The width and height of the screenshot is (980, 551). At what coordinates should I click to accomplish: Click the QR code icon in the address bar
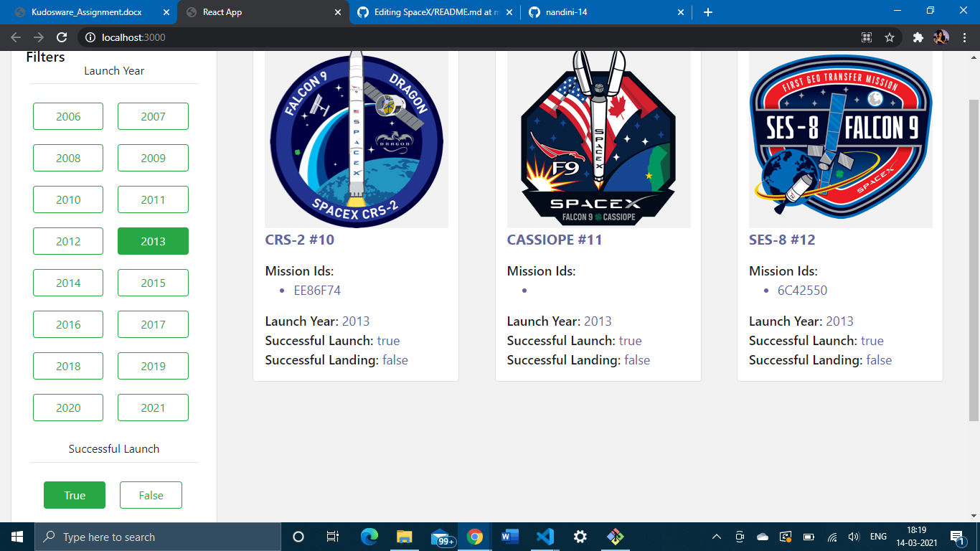(x=866, y=37)
